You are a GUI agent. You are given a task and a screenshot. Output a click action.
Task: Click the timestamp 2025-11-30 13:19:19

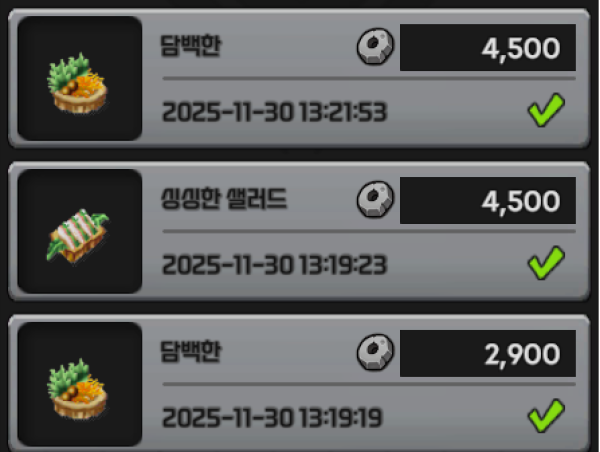click(272, 418)
